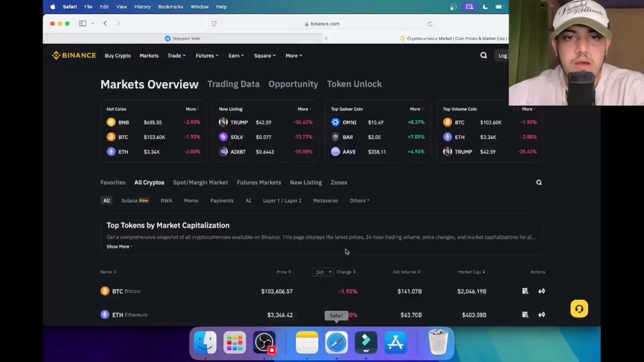Open the 24h timeframe dropdown
Image resolution: width=644 pixels, height=362 pixels.
(x=323, y=272)
